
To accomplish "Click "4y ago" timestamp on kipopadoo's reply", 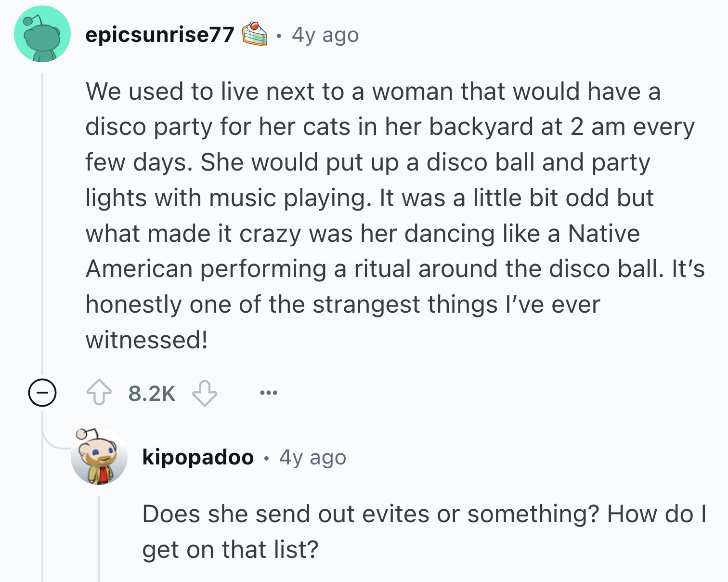I will [312, 457].
